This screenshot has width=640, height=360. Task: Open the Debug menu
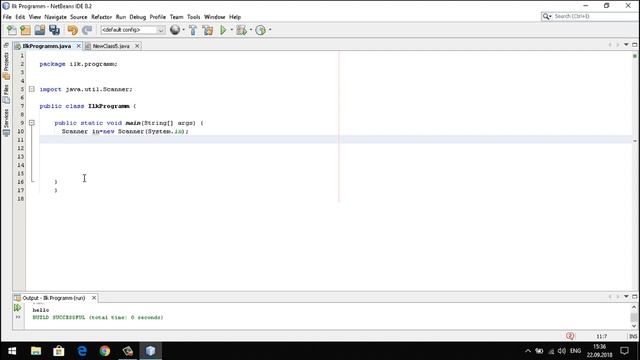coord(138,17)
